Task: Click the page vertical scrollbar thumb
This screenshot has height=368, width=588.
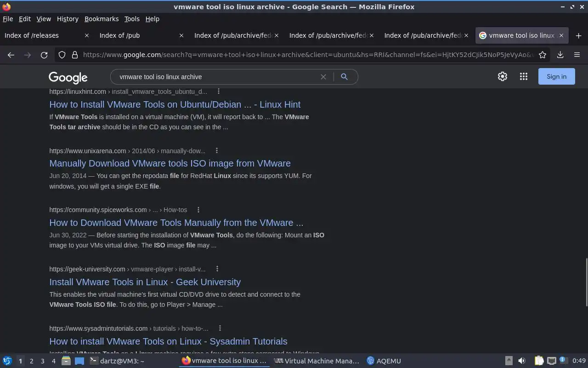Action: [x=586, y=282]
